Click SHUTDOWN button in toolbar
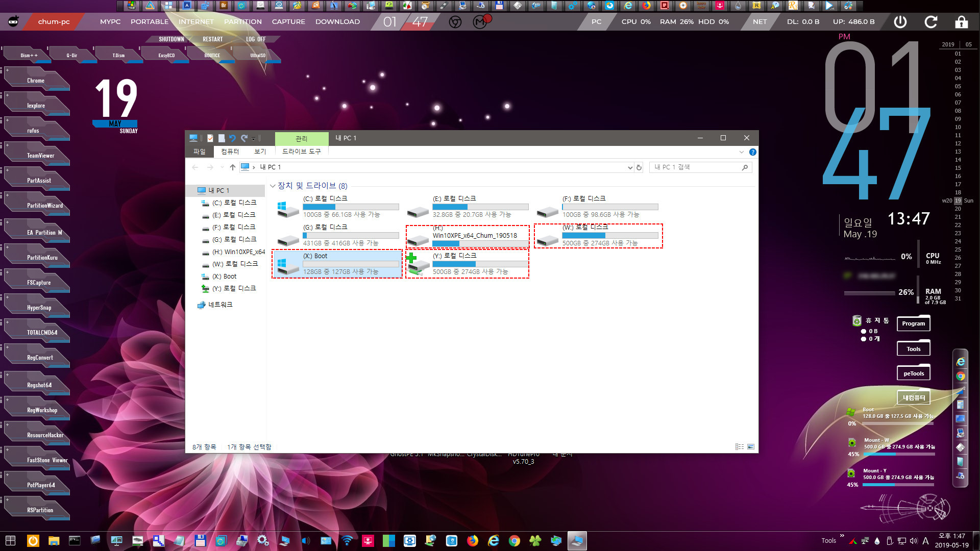The width and height of the screenshot is (980, 551). point(171,39)
